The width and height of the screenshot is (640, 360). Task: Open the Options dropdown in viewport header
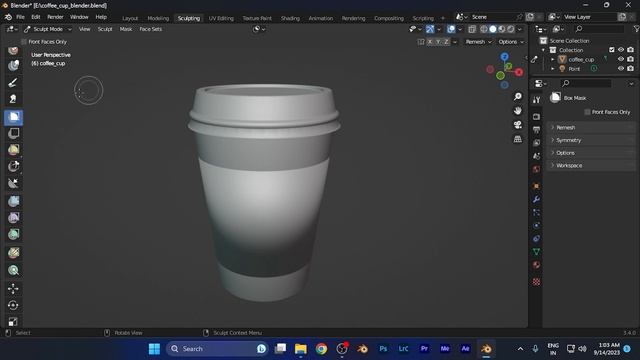click(x=511, y=42)
